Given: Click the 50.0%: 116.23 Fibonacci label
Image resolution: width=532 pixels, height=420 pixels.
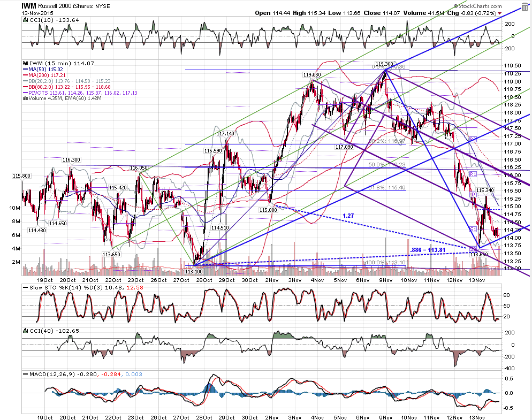Looking at the screenshot, I should [x=387, y=165].
